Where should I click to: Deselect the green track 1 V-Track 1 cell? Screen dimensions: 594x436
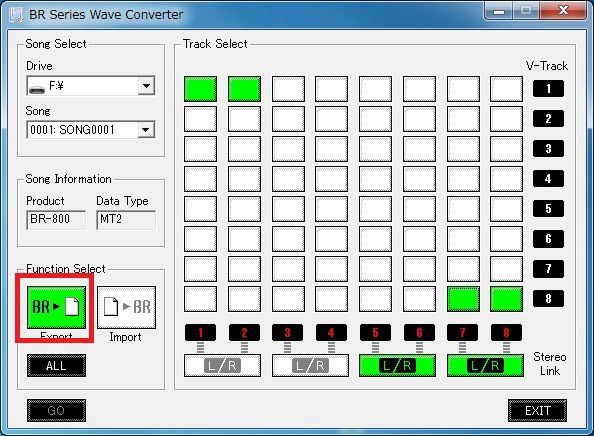coord(200,89)
